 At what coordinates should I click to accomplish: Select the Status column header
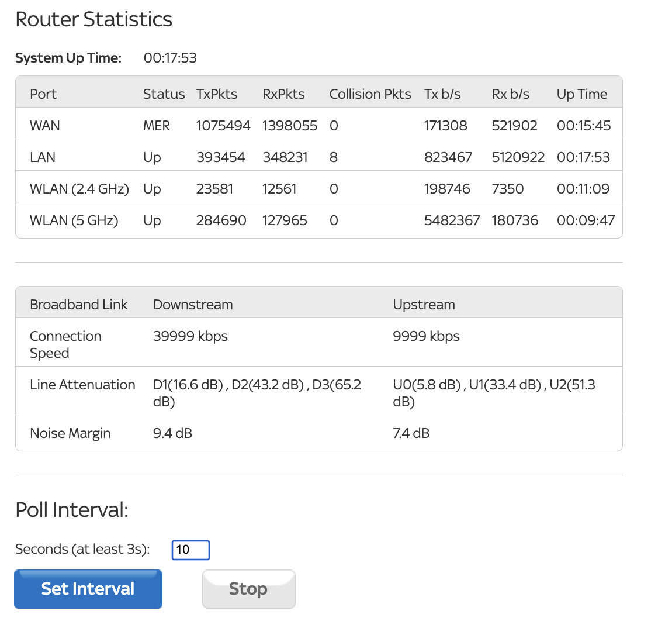point(164,94)
